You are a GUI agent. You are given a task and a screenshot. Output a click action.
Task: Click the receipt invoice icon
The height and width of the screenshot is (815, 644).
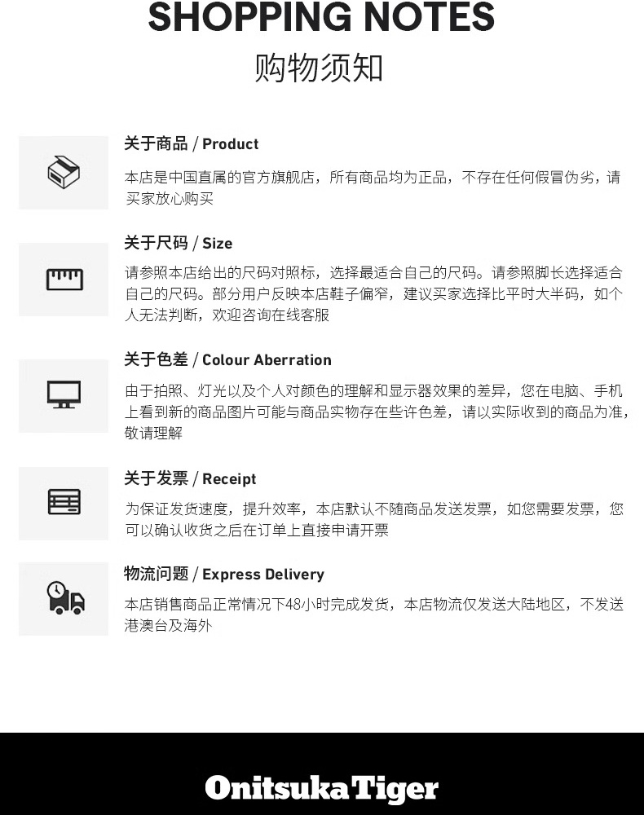coord(64,501)
